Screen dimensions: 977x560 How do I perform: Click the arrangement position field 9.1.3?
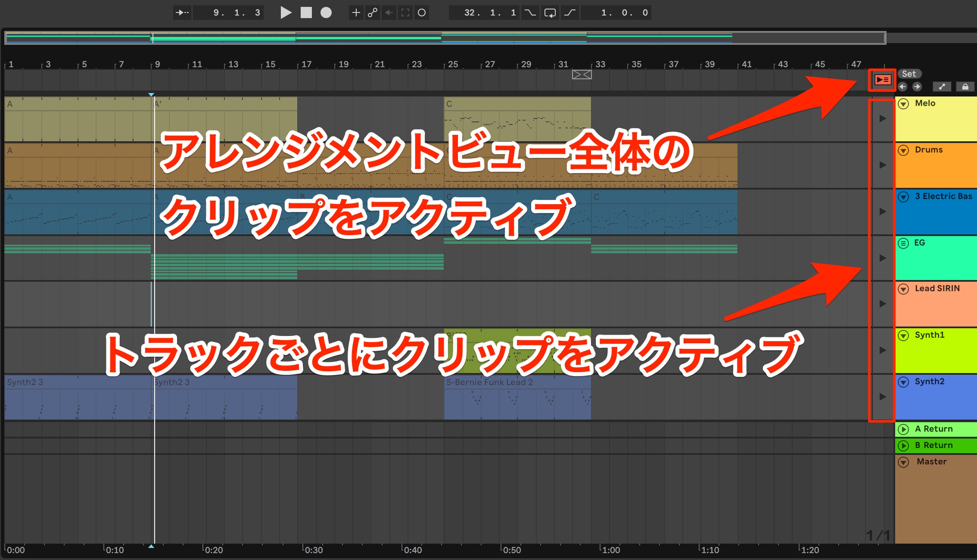tap(228, 12)
